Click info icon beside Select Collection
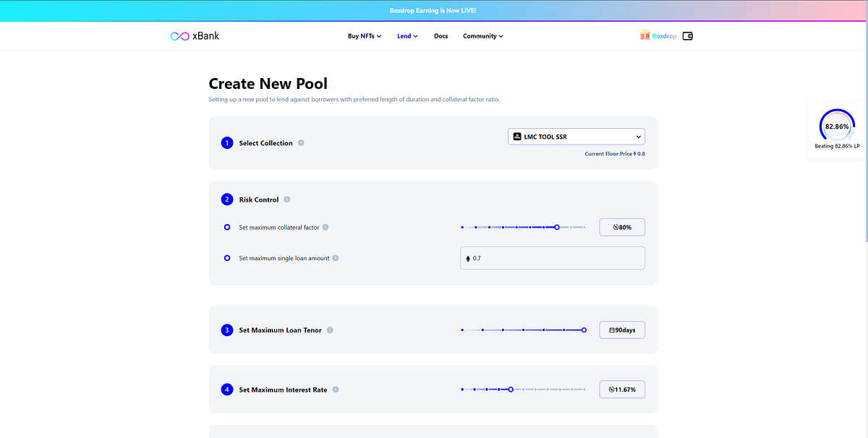The width and height of the screenshot is (868, 438). click(x=301, y=143)
